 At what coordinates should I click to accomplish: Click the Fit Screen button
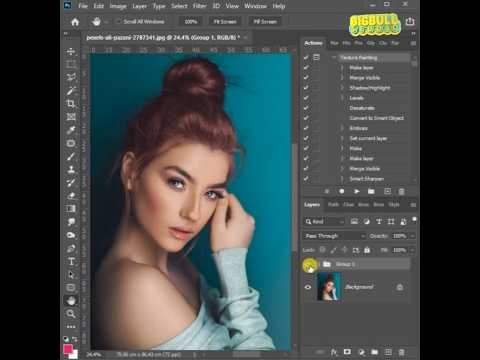[x=225, y=22]
